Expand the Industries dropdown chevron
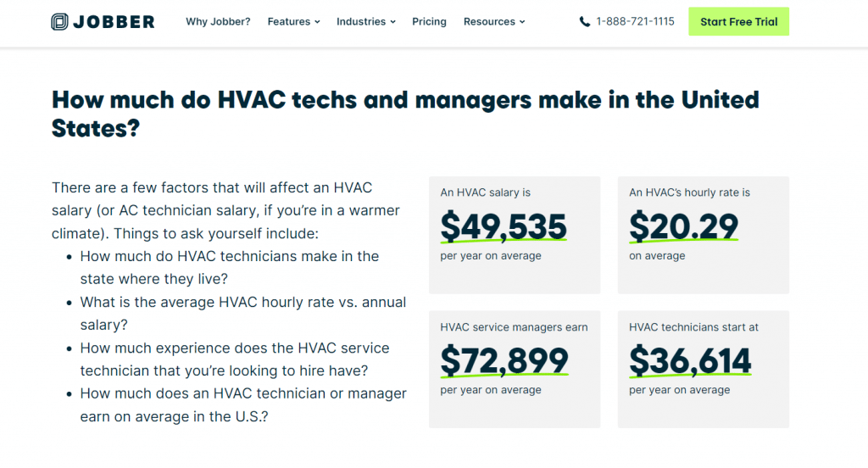 (x=393, y=22)
